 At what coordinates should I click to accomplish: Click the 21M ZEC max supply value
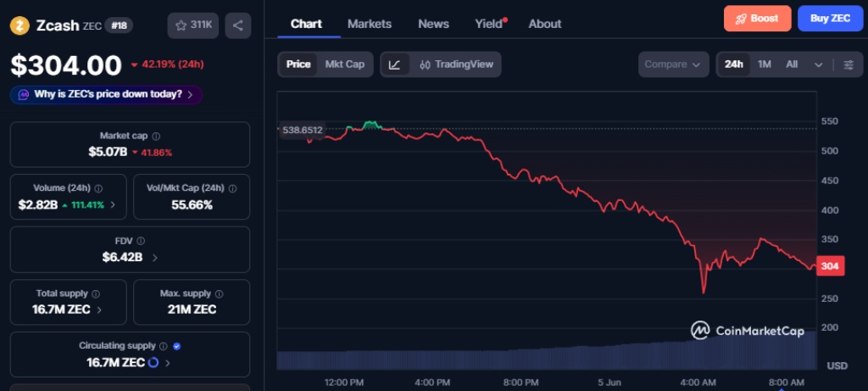pos(192,310)
